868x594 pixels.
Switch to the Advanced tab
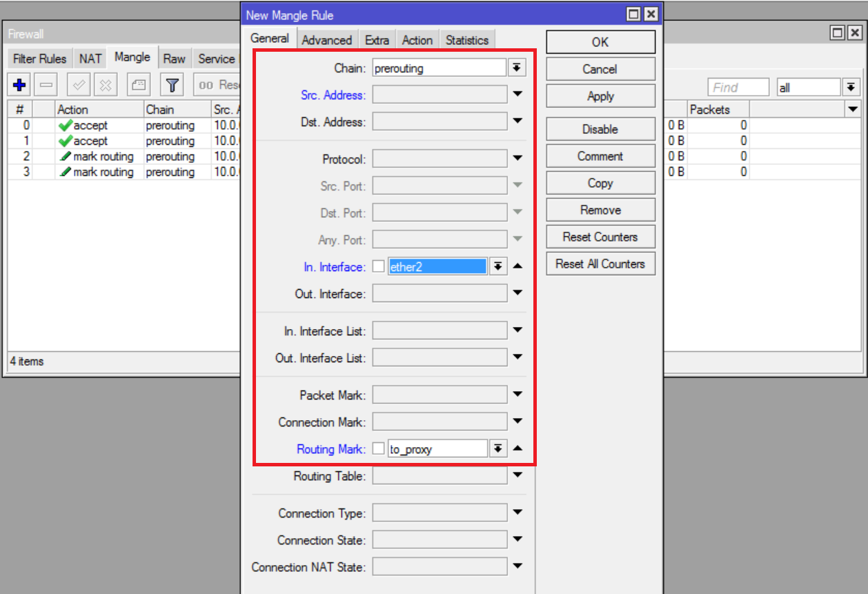(x=327, y=40)
